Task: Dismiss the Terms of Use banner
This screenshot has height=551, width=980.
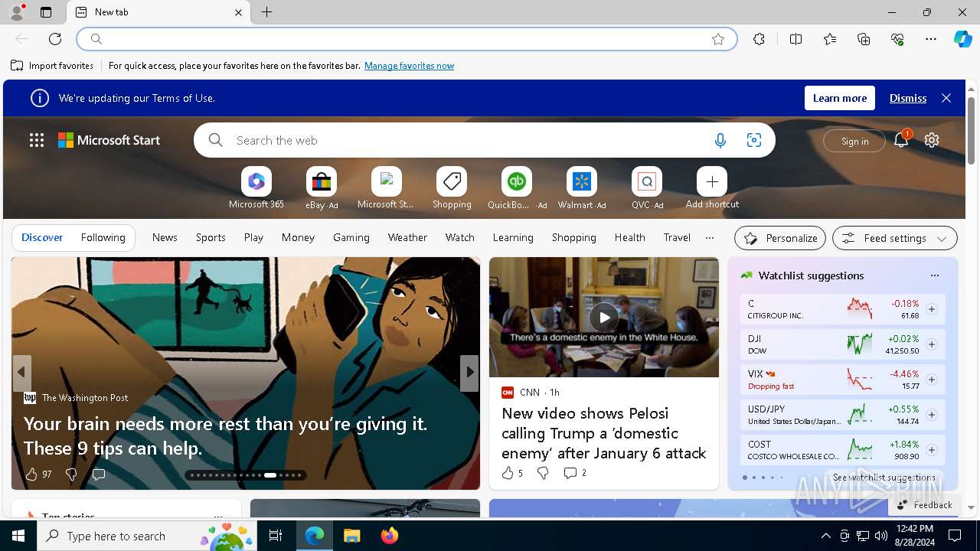Action: click(x=908, y=98)
